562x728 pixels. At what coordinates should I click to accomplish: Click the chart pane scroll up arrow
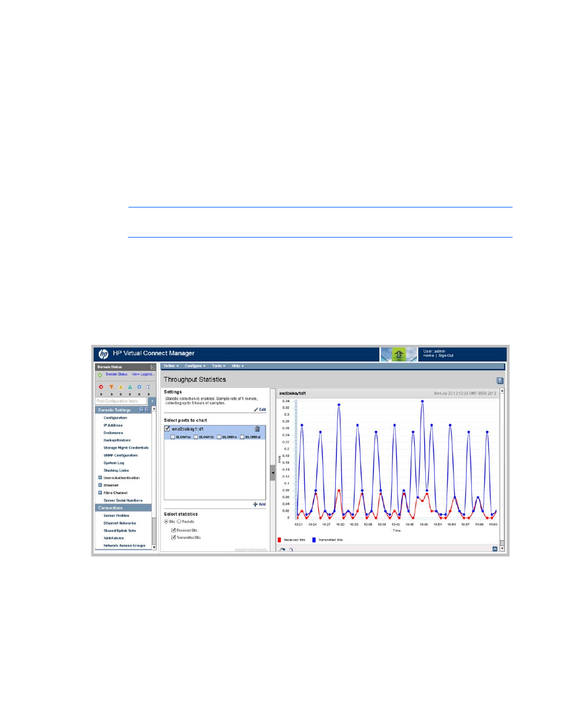502,391
